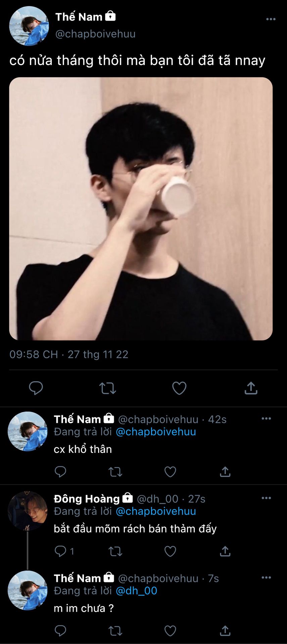Screen dimensions: 287x644
Task: Share the main tweet using share icon
Action: pyautogui.click(x=251, y=388)
